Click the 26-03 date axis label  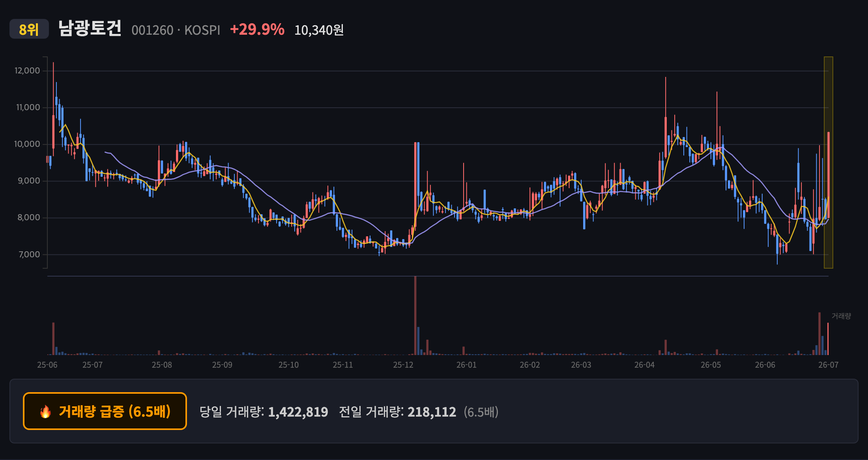click(581, 365)
